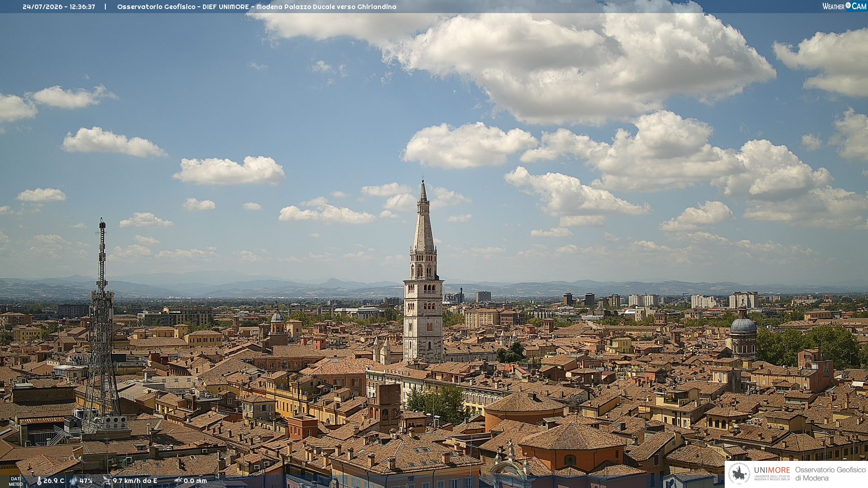Click the wind anemometer icon
Image resolution: width=868 pixels, height=488 pixels.
tap(106, 481)
